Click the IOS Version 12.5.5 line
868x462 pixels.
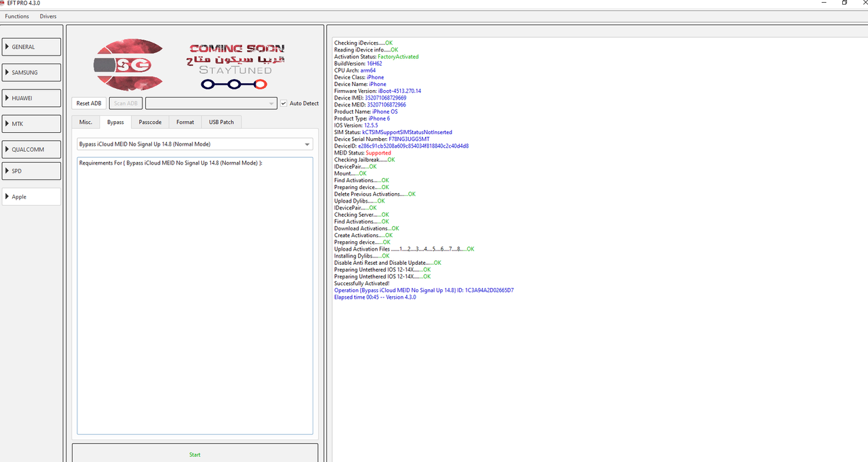[x=356, y=125]
